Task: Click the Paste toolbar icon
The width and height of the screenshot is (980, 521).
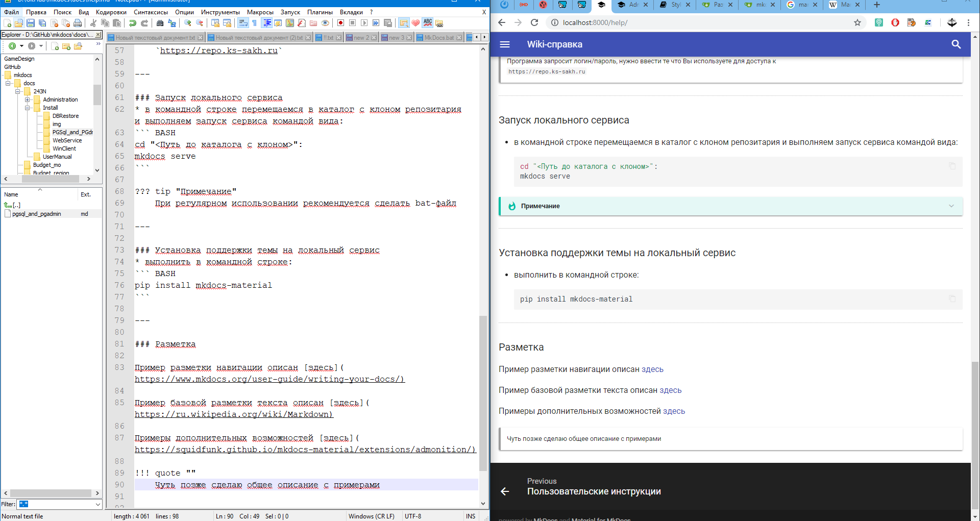Action: pyautogui.click(x=117, y=23)
